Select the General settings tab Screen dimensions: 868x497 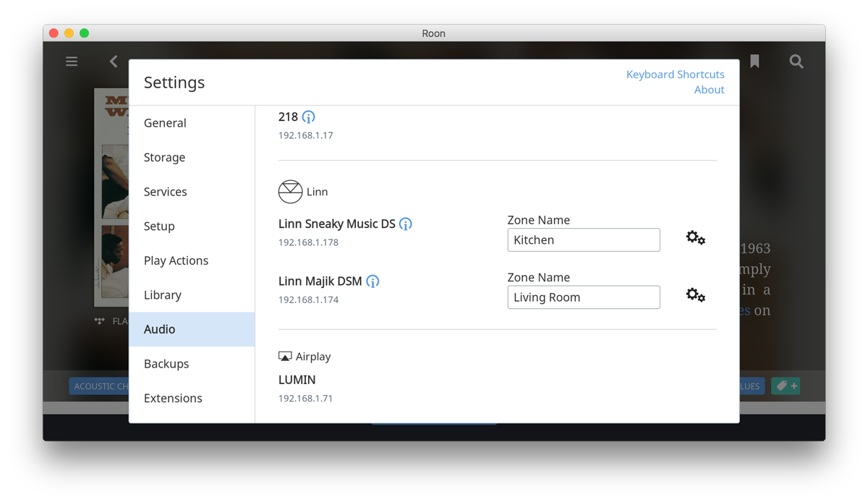165,123
